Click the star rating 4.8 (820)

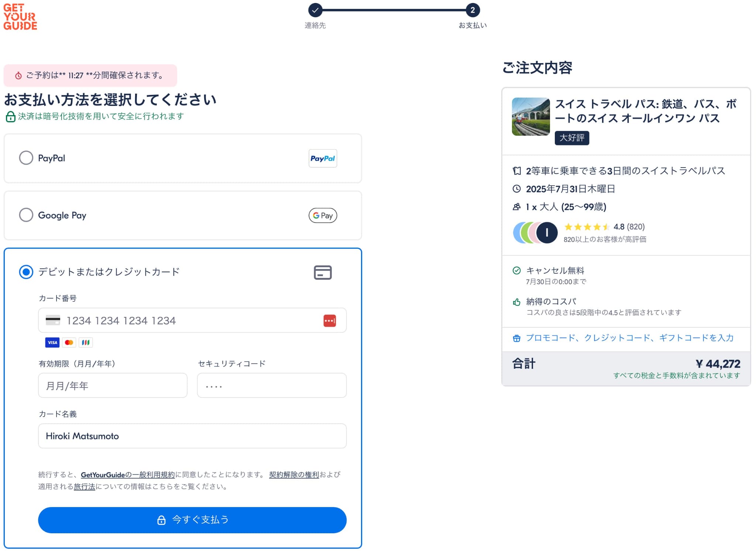point(604,227)
